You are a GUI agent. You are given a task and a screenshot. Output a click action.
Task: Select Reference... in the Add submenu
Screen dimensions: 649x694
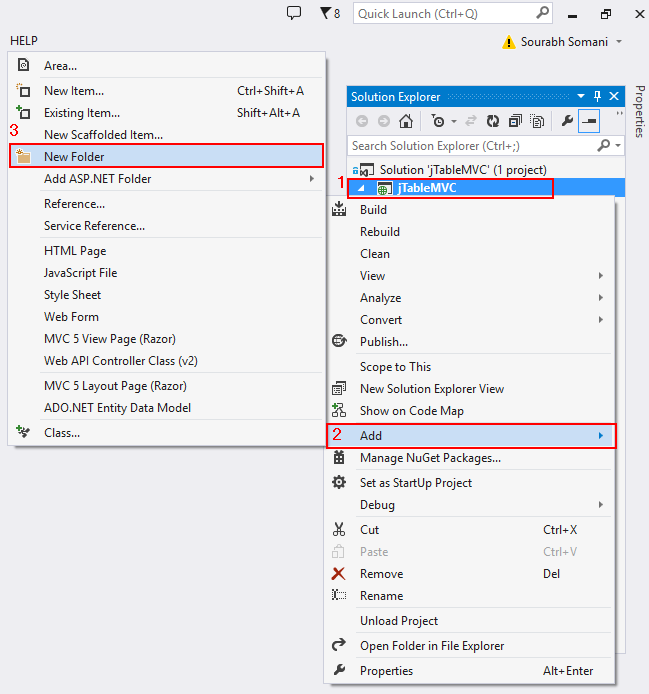pos(74,204)
